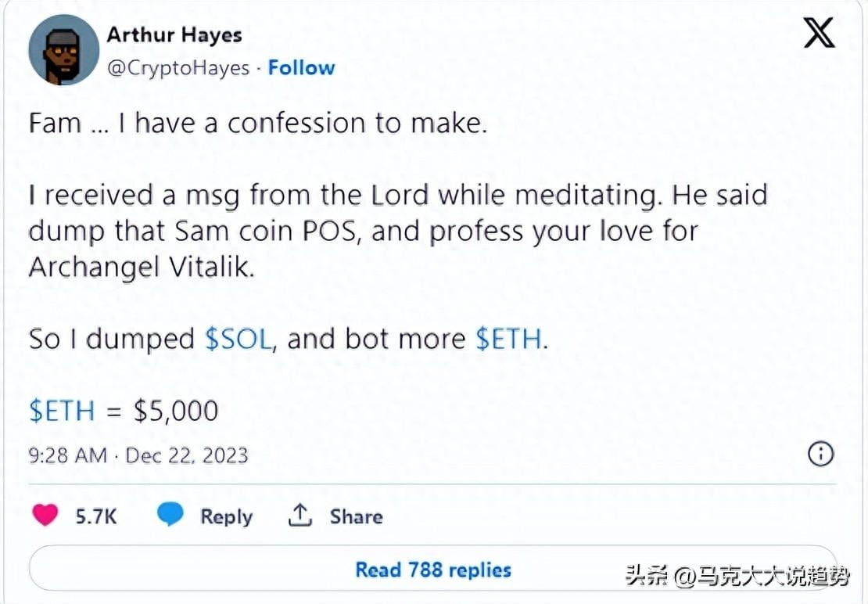Viewport: 868px width, 604px height.
Task: Click the Share text label
Action: [x=356, y=516]
